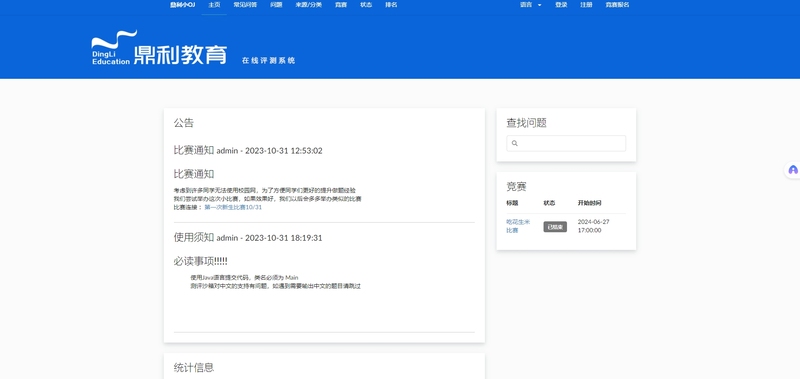Click the OJ brand name in navbar
Viewport: 800px width, 379px height.
pos(183,5)
